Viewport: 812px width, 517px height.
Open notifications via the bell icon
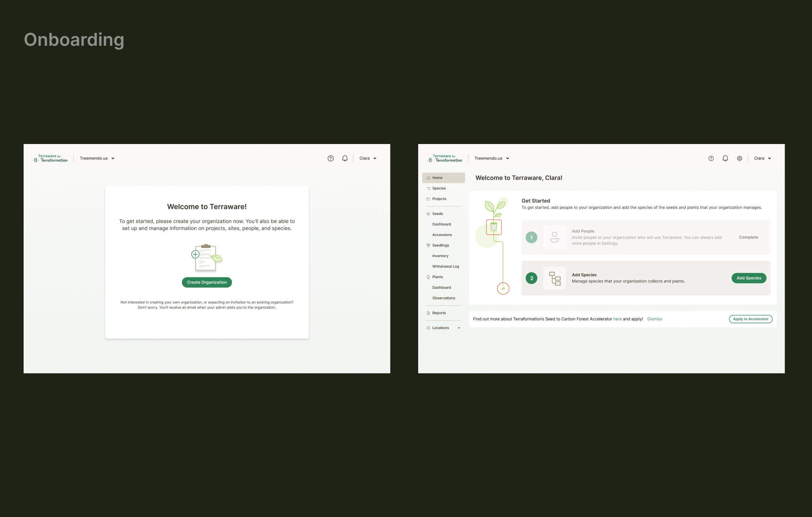point(725,158)
